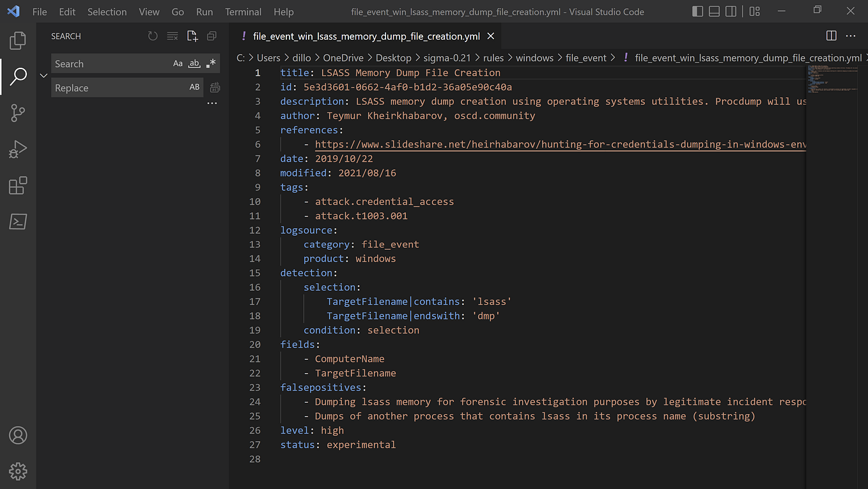Open the Extensions view
The image size is (868, 489).
(17, 185)
